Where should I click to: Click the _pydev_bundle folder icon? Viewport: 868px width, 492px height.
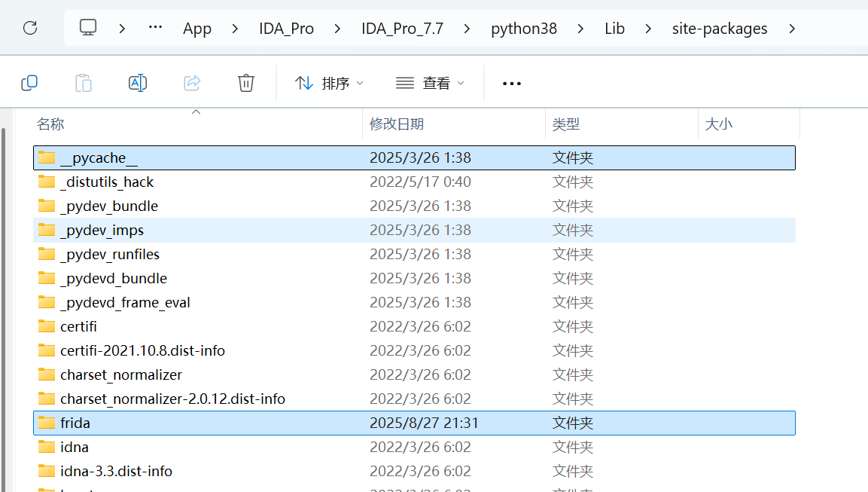47,206
